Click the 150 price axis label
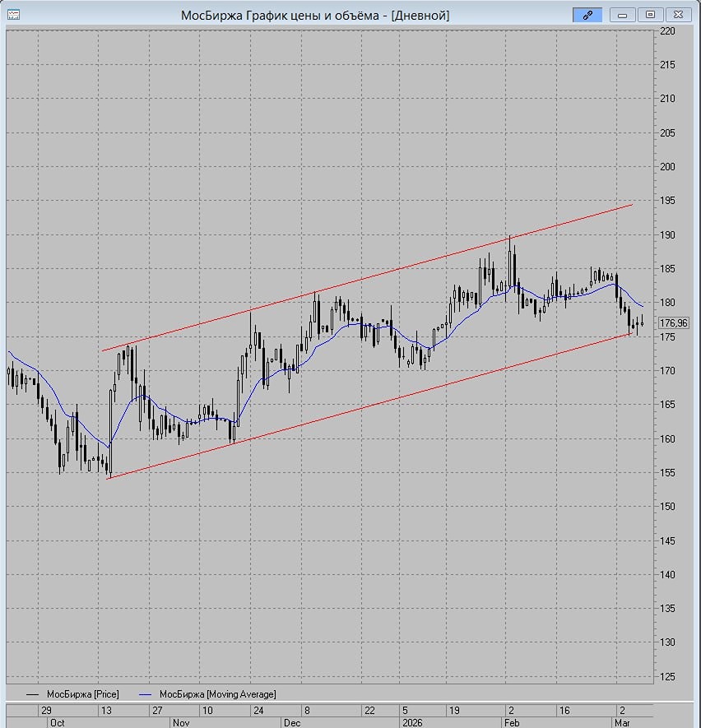Viewport: 701px width, 728px height. (x=667, y=507)
